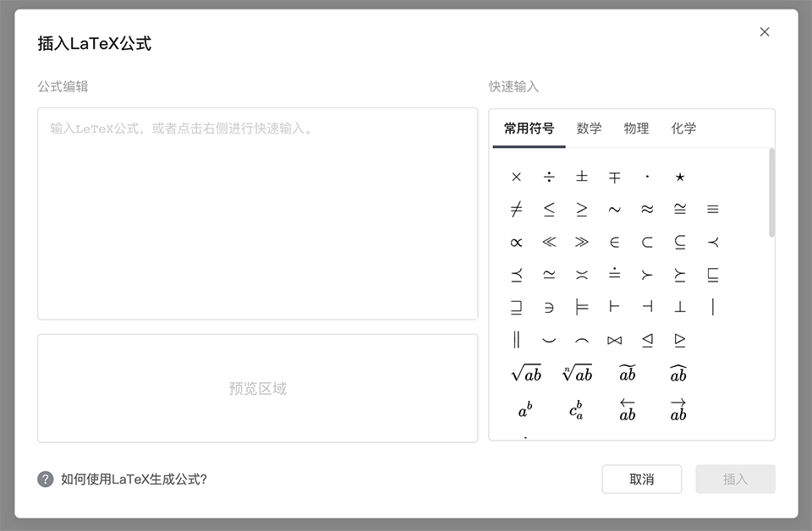Insert the congruent ≅ symbol
The height and width of the screenshot is (531, 812).
pos(680,209)
